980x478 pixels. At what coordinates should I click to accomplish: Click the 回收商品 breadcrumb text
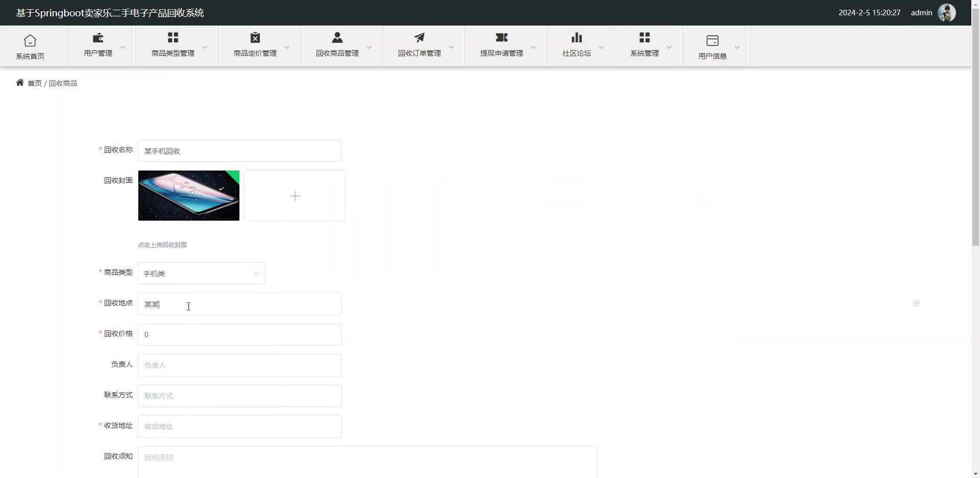tap(63, 83)
